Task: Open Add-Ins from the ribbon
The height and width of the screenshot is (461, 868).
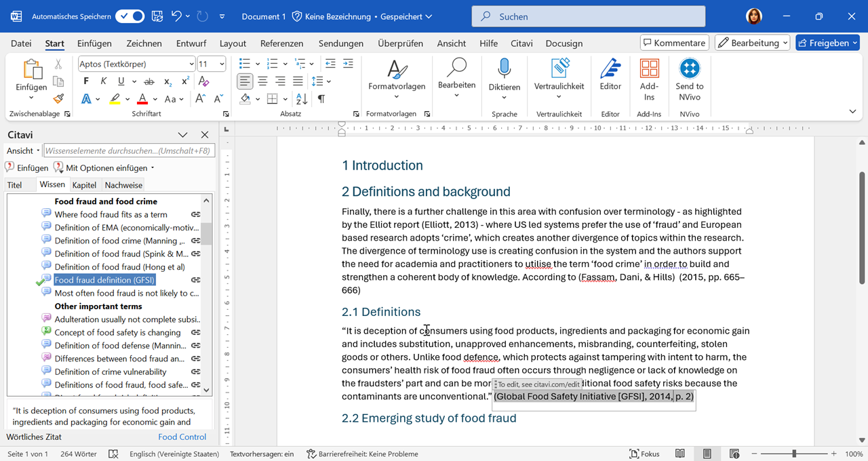Action: tap(649, 75)
